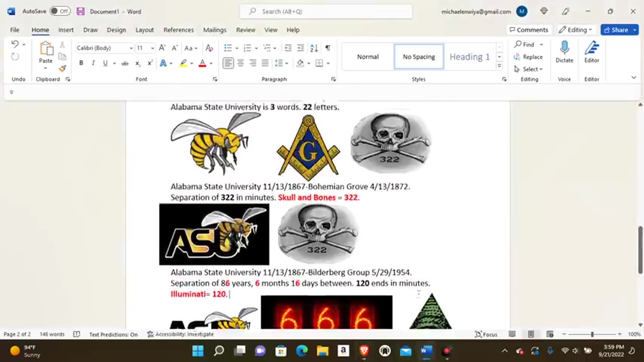Click the vertical scrollbar thumb
644x362 pixels.
click(640, 250)
